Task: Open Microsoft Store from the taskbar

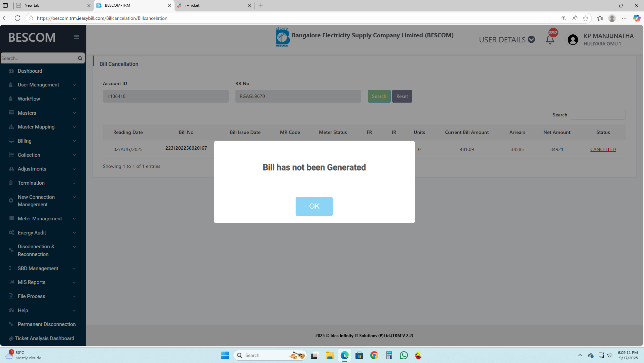Action: click(359, 355)
